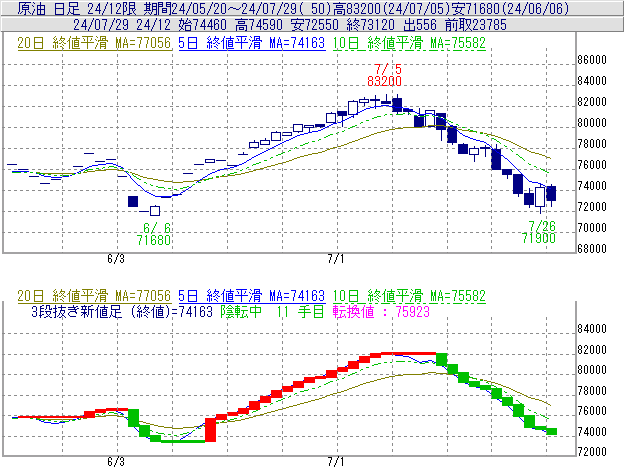Image resolution: width=624 pixels, height=475 pixels.
Task: Click the '6/3' date label under the candlestick chart
Action: 116,259
